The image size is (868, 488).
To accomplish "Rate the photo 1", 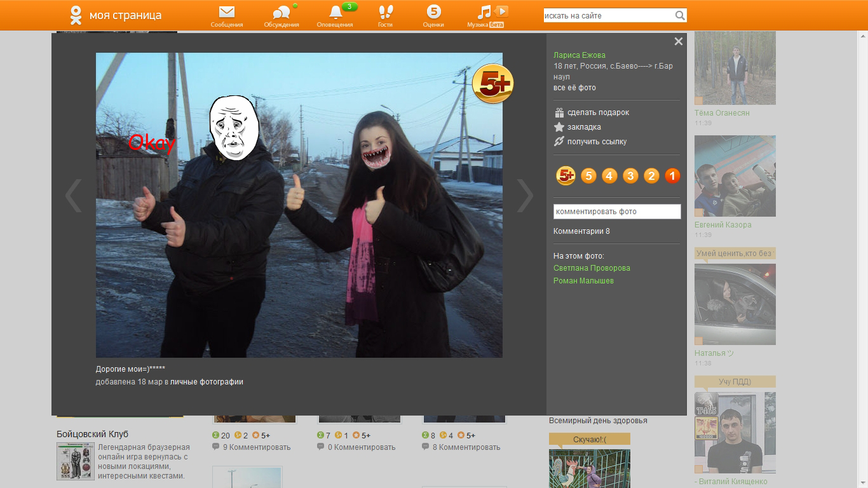I will pyautogui.click(x=672, y=176).
